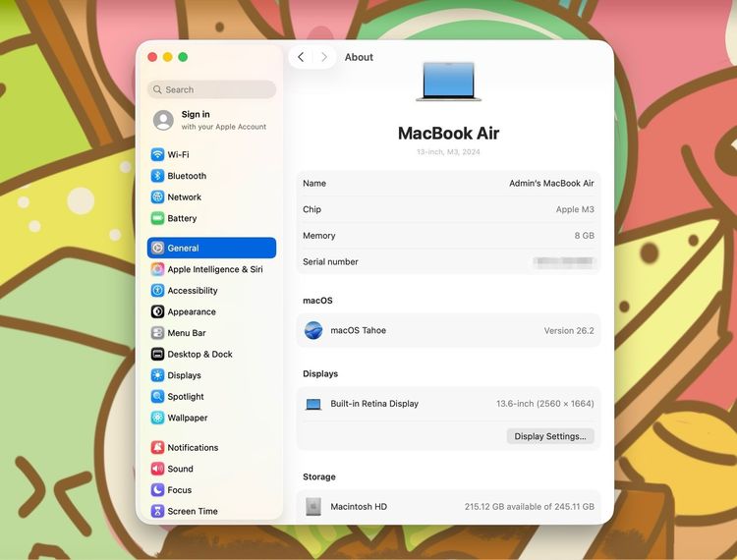Click the Desktop & Dock label

point(199,354)
